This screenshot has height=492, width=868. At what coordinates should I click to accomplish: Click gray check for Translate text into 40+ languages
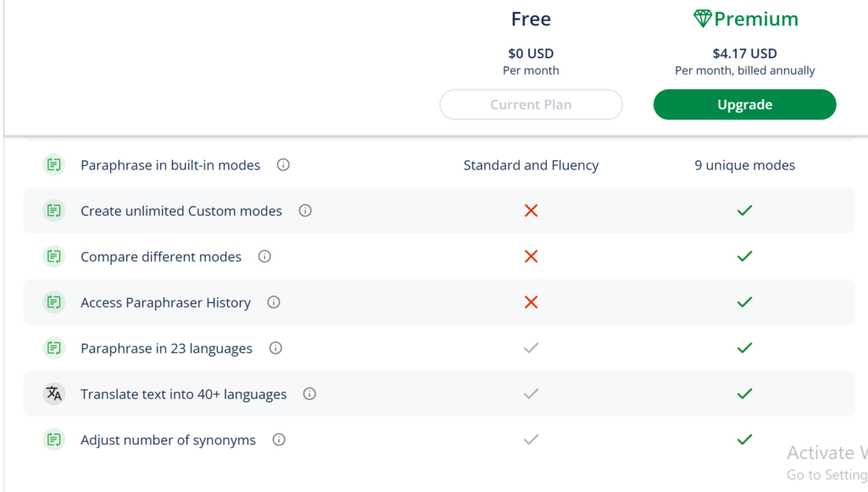coord(531,394)
